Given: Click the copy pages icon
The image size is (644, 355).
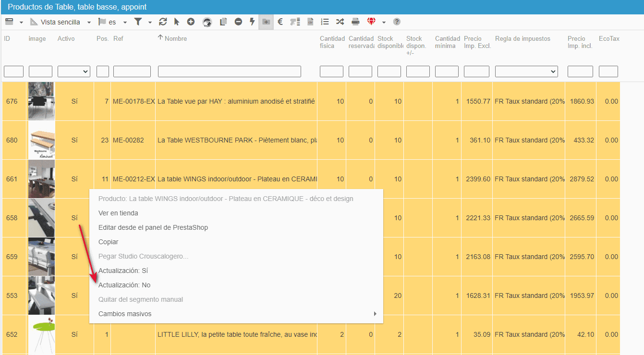Looking at the screenshot, I should [x=223, y=22].
